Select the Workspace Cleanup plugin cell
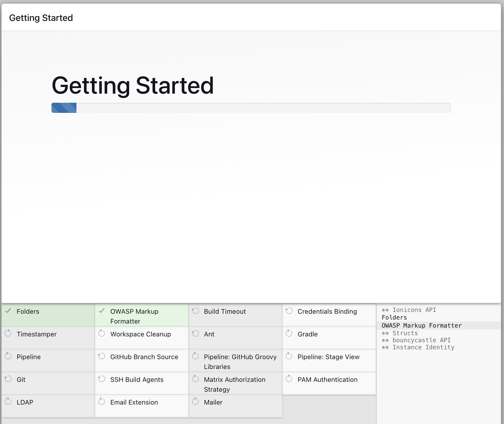The width and height of the screenshot is (504, 424). click(141, 334)
